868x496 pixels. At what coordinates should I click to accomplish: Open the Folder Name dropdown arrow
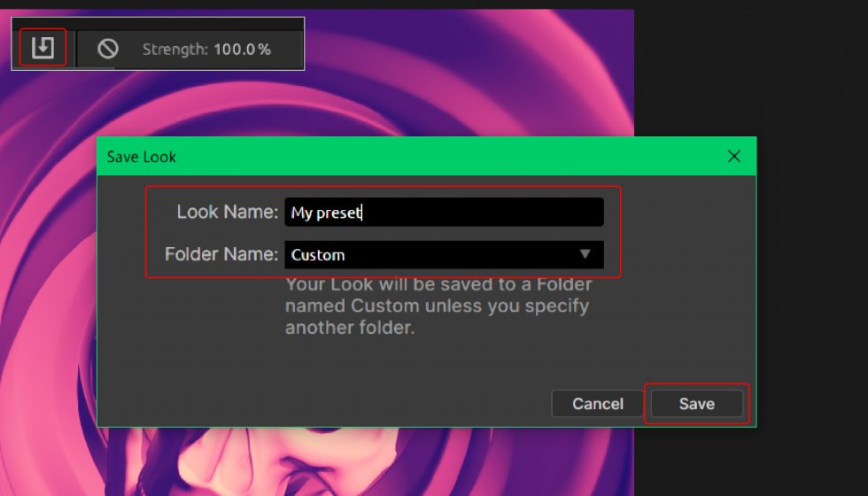(585, 254)
